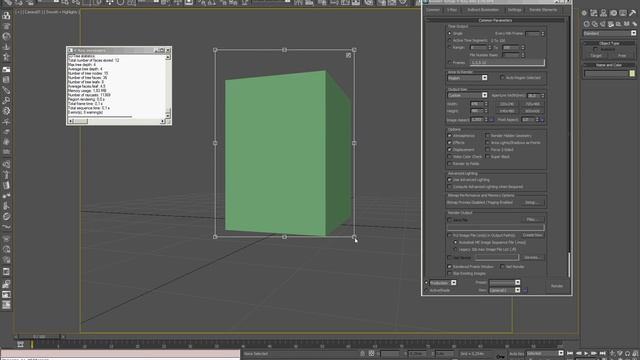Open the Utilities hammer tab

click(633, 13)
